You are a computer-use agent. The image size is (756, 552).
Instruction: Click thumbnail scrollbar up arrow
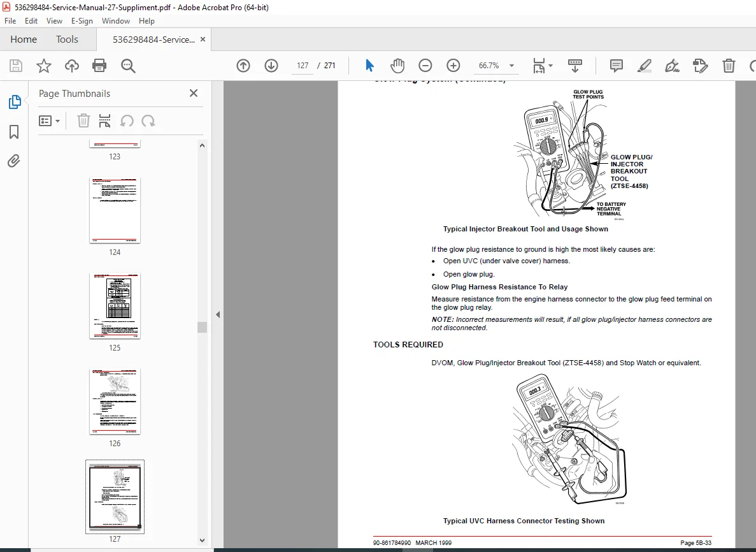coord(202,145)
